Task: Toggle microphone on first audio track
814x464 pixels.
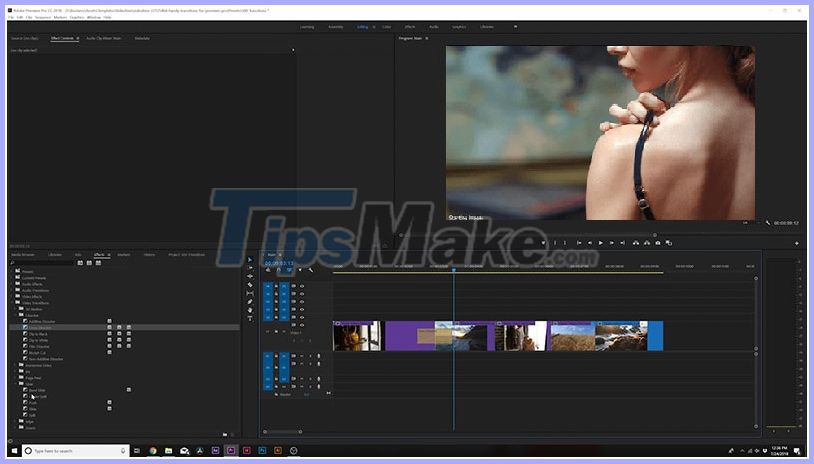Action: tap(319, 356)
